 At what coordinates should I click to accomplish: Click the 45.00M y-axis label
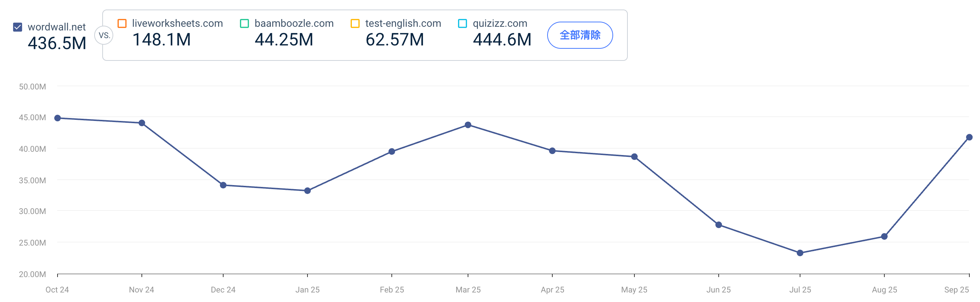[x=32, y=118]
